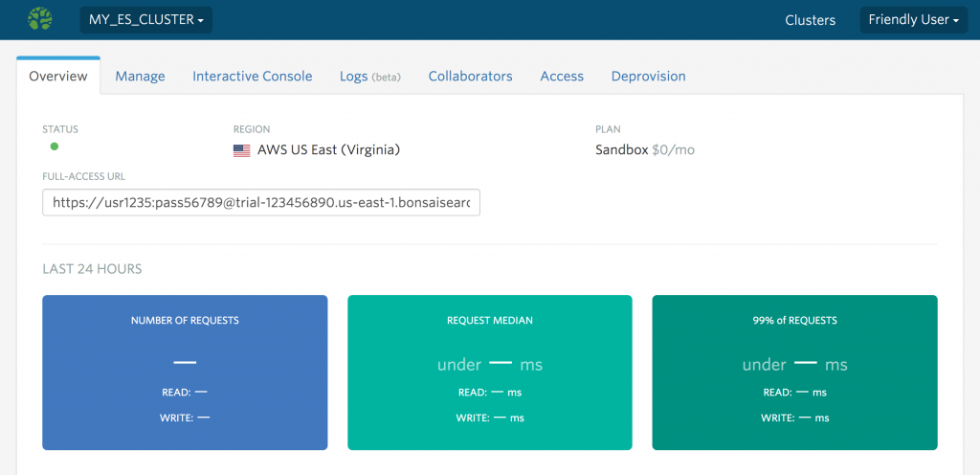Go to the Collaborators tab

tap(470, 77)
